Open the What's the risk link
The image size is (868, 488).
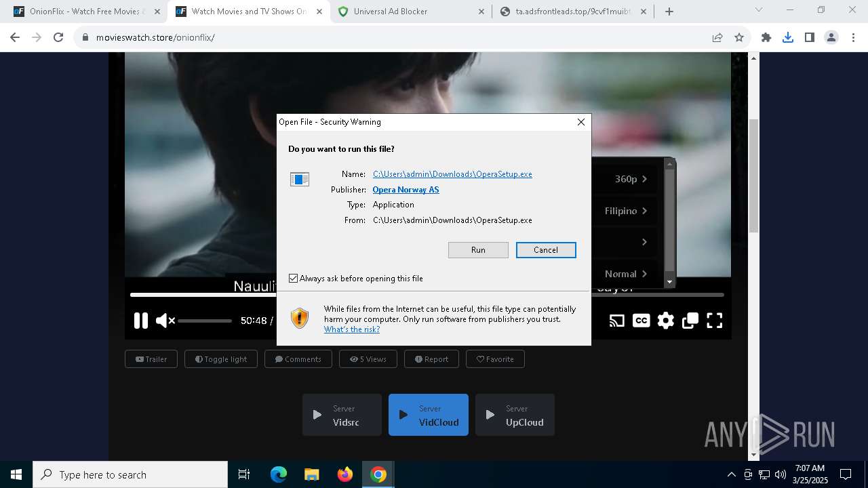coord(352,329)
